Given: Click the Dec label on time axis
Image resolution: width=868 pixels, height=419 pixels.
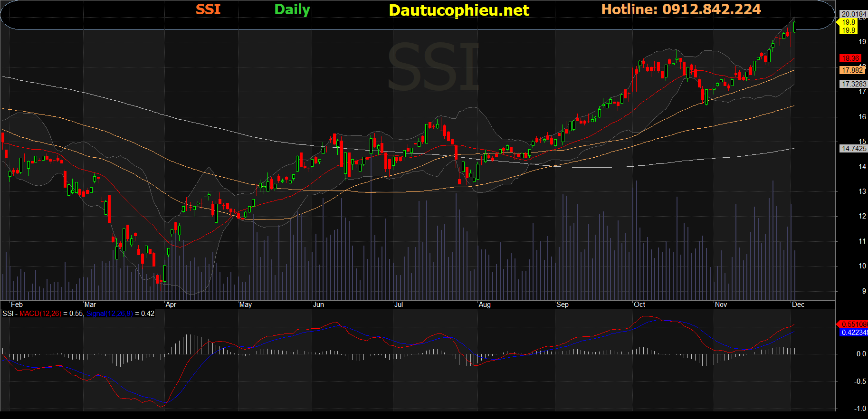Looking at the screenshot, I should tap(798, 305).
